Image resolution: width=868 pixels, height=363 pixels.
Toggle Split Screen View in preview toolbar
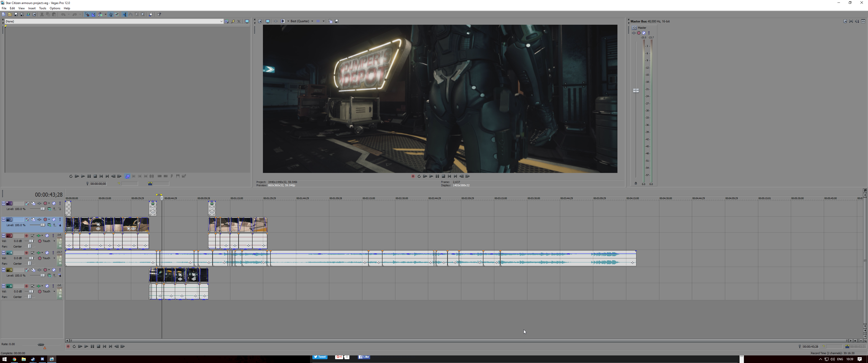coord(283,21)
